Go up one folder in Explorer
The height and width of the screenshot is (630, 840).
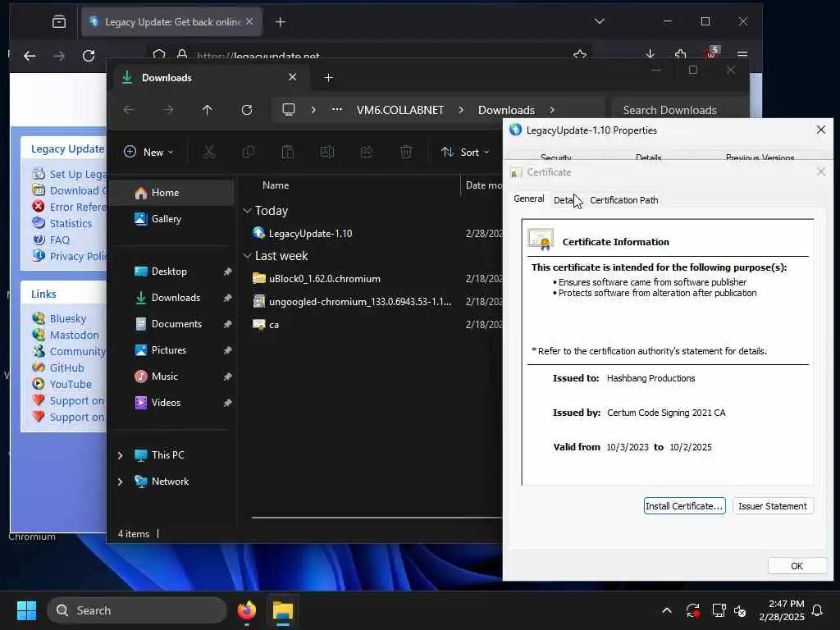[x=208, y=110]
